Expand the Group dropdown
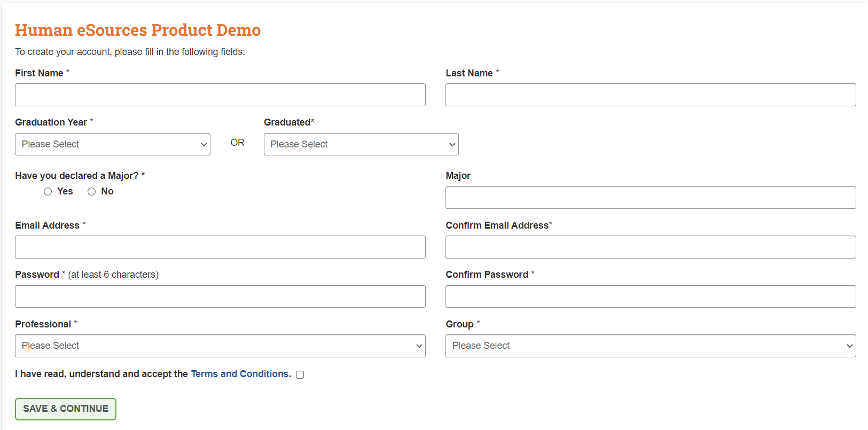The image size is (868, 430). (x=651, y=346)
